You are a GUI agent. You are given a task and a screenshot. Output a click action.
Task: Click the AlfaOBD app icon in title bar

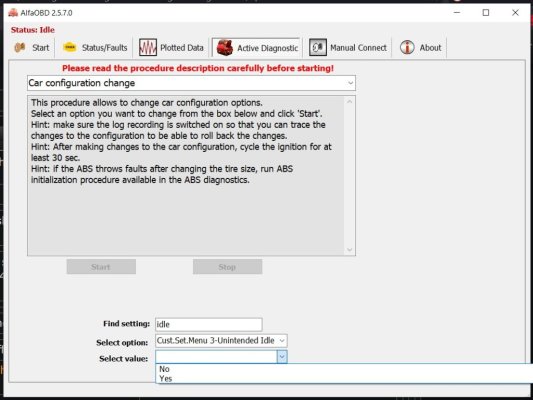[13, 13]
